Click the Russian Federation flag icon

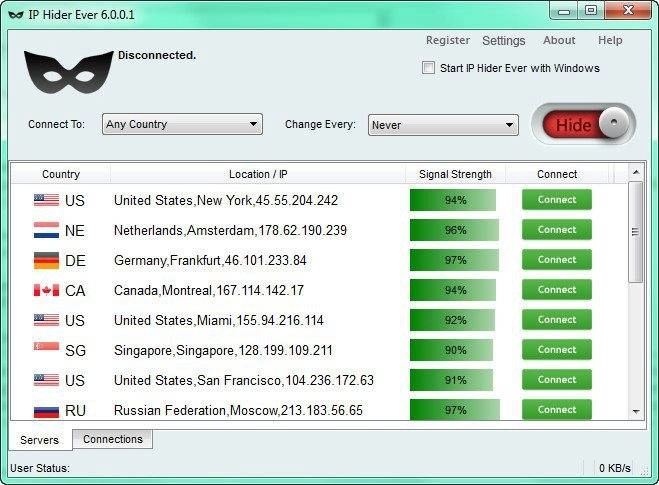pyautogui.click(x=46, y=411)
